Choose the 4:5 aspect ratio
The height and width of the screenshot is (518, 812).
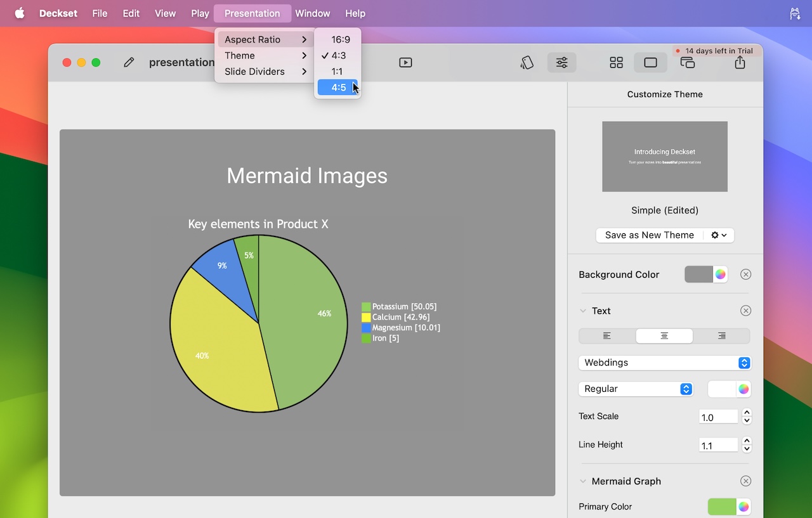[337, 87]
